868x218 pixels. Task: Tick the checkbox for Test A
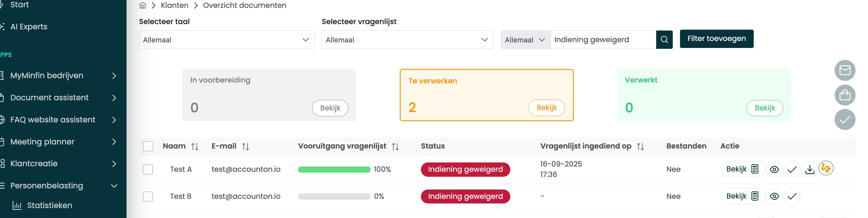[148, 169]
